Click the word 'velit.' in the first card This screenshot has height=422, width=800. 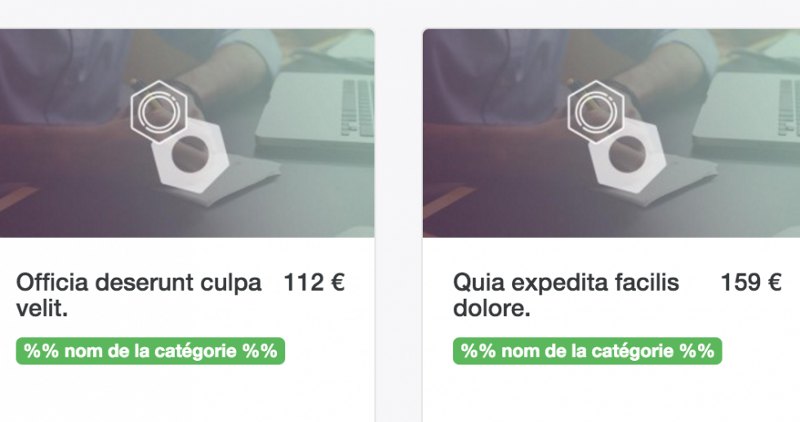(x=42, y=308)
